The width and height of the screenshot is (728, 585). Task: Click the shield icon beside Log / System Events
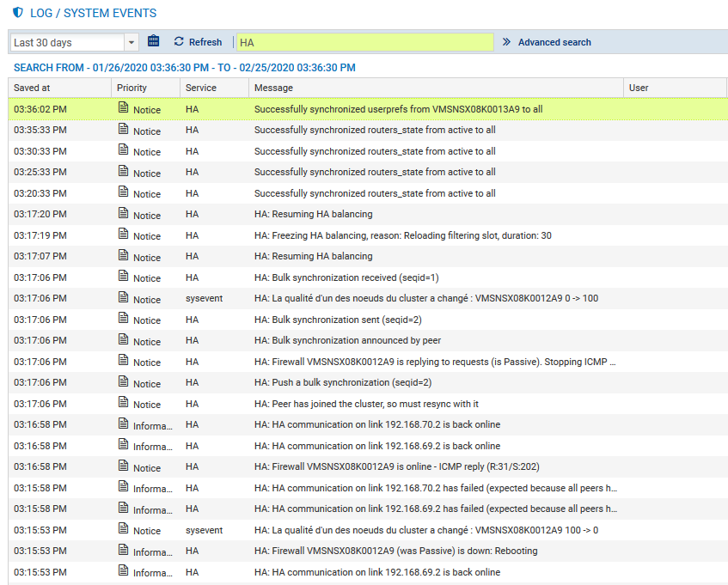point(18,13)
